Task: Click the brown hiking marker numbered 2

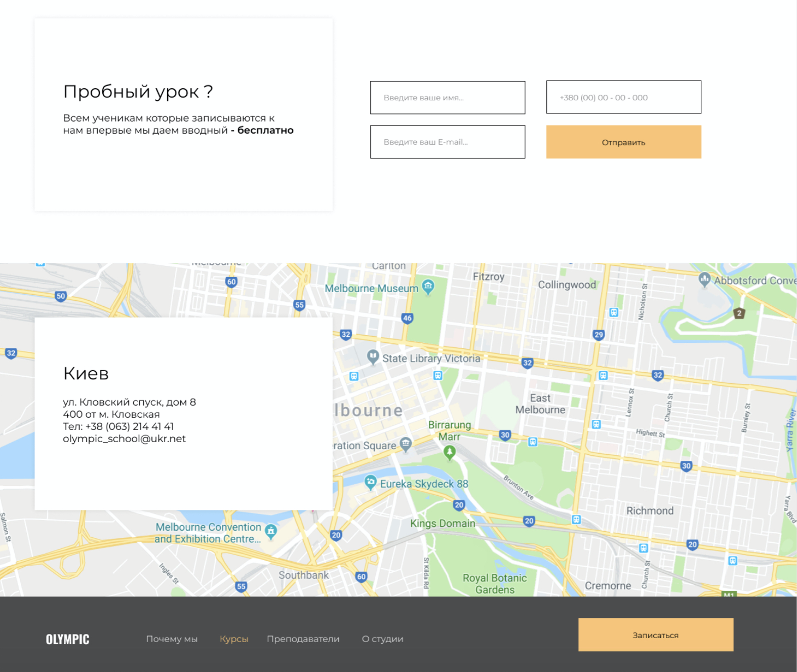Action: 739,313
